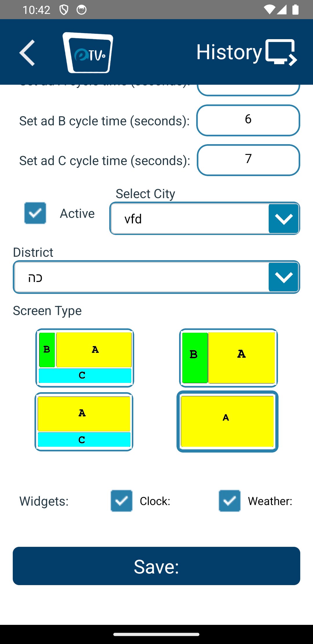Toggle the Clock widget checkbox
The image size is (313, 644).
point(121,501)
